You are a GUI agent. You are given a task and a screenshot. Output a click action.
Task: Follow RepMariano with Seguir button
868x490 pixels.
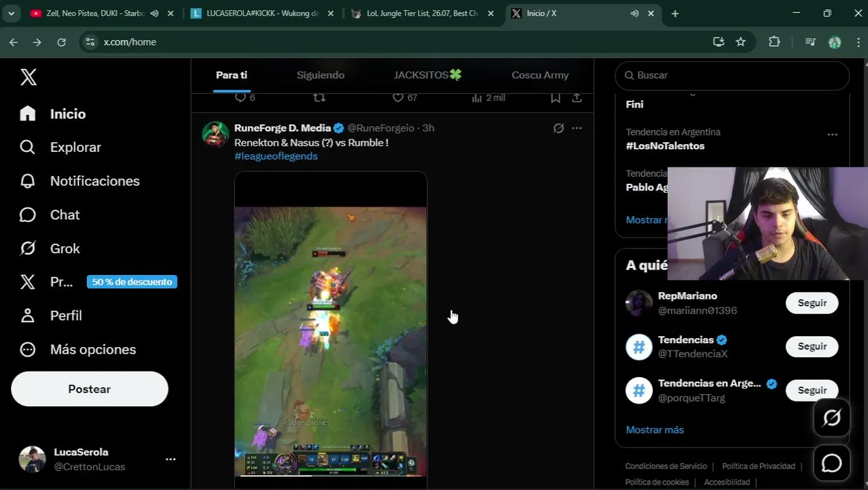pyautogui.click(x=811, y=303)
